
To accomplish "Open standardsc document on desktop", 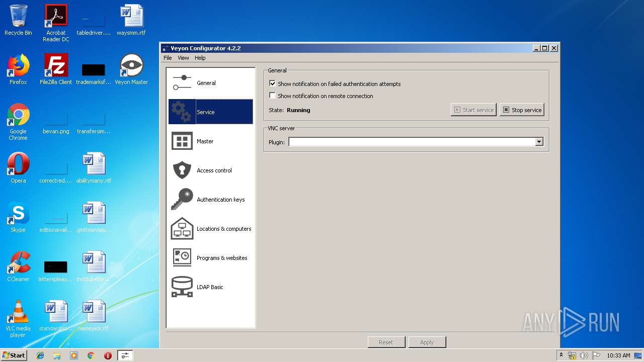I will (x=56, y=316).
